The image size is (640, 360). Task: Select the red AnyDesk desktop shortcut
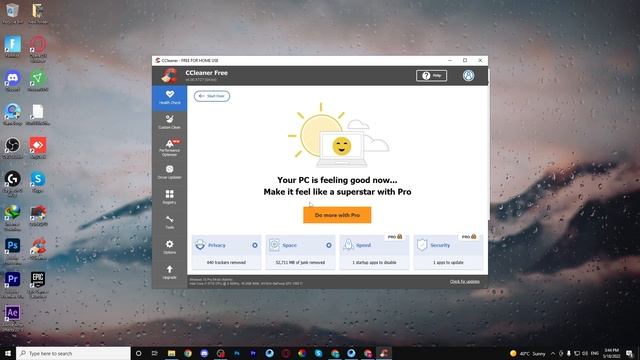pyautogui.click(x=38, y=148)
